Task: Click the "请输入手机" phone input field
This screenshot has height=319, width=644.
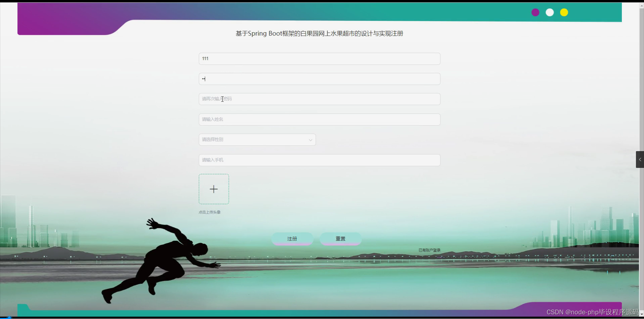Action: pos(319,160)
